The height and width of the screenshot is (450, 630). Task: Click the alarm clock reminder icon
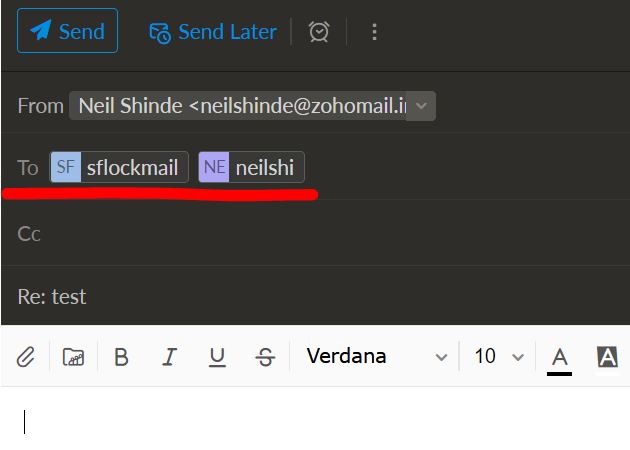coord(319,31)
